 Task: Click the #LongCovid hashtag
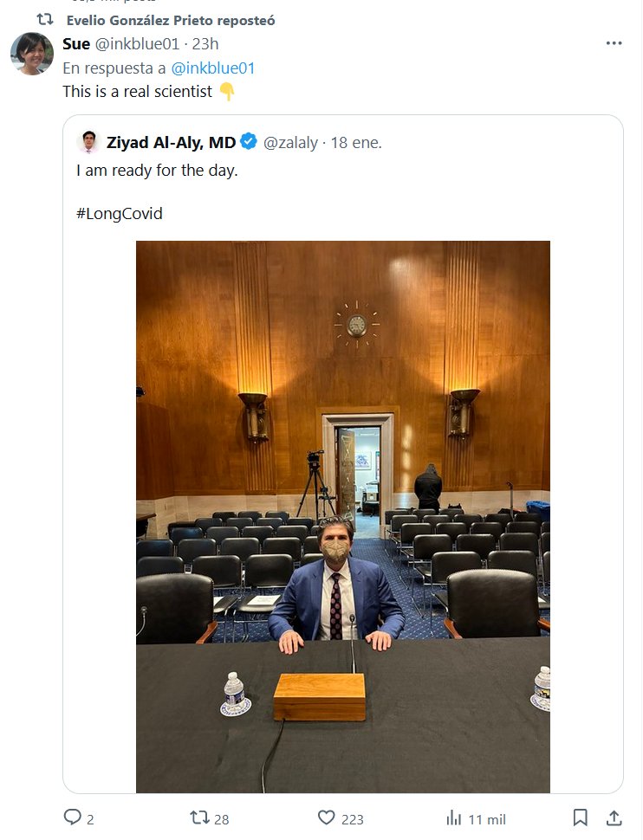point(119,214)
